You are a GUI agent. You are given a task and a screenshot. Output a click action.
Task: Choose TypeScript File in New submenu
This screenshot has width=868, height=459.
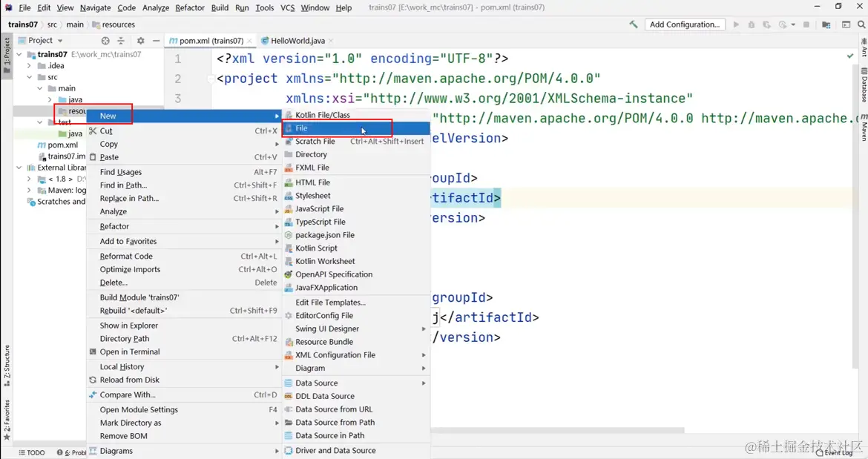point(356,222)
